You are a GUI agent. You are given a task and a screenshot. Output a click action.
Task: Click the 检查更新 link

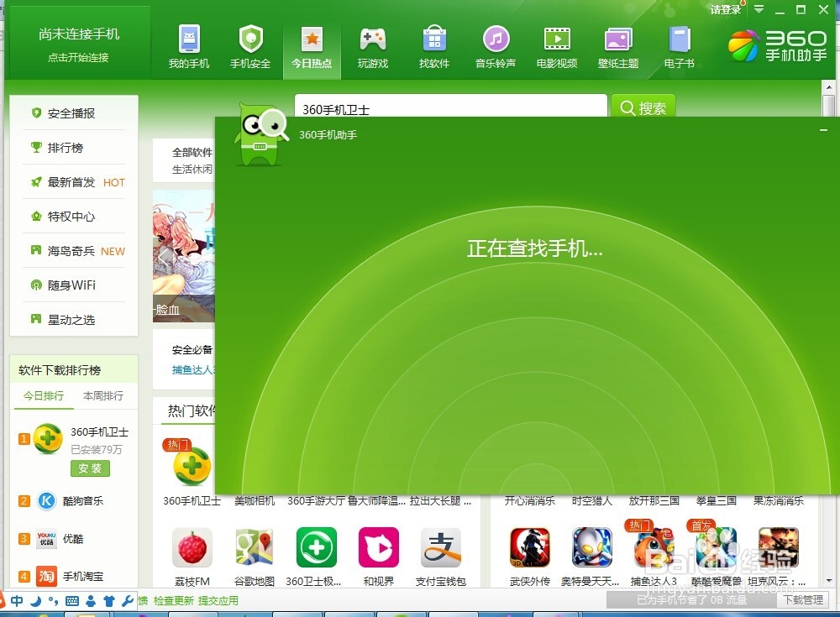coord(174,601)
